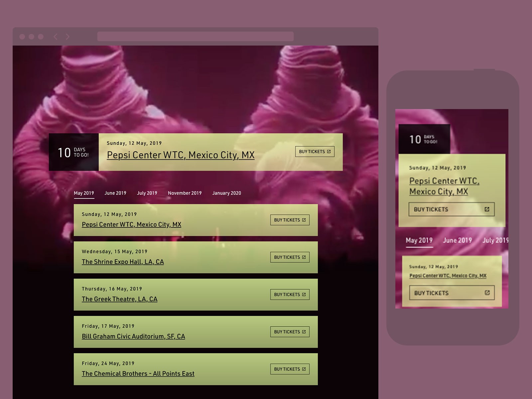Buy tickets for All Points East
Image resolution: width=532 pixels, height=399 pixels.
pyautogui.click(x=290, y=369)
